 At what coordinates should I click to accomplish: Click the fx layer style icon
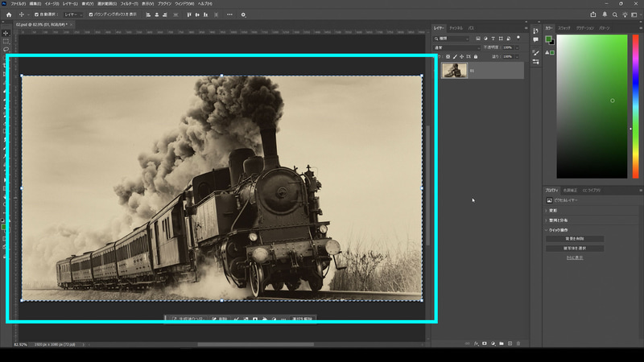(x=477, y=343)
